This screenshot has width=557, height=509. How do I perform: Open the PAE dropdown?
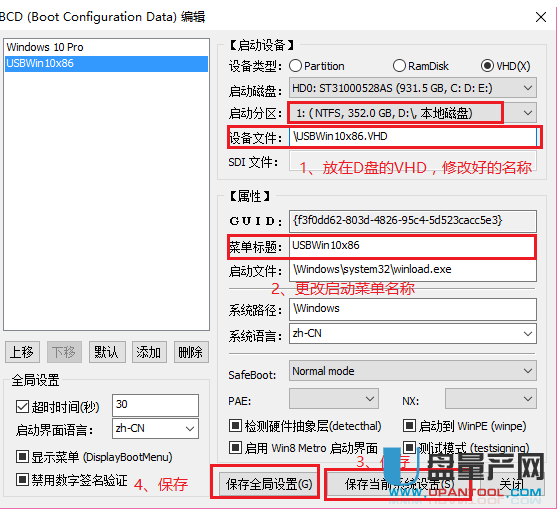point(334,399)
